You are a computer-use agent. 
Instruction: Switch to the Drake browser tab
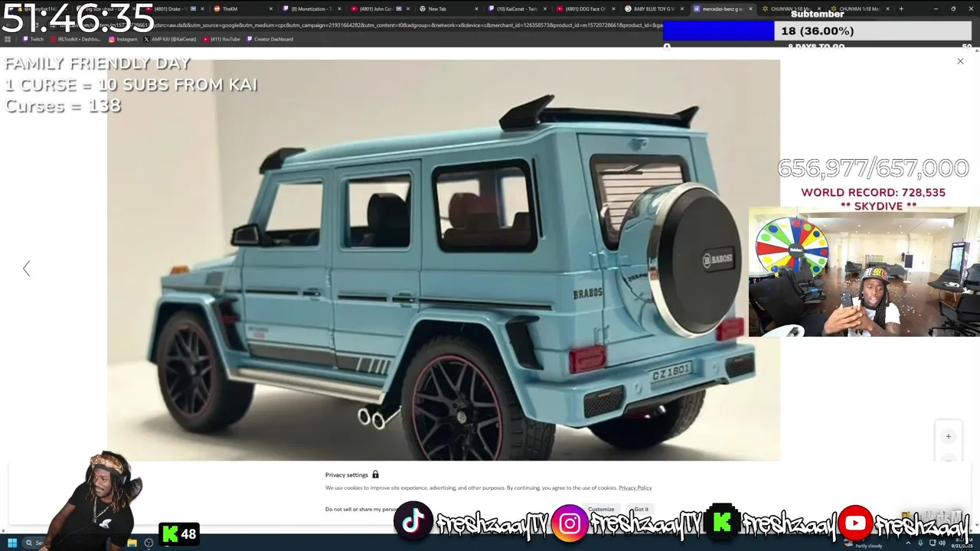174,8
